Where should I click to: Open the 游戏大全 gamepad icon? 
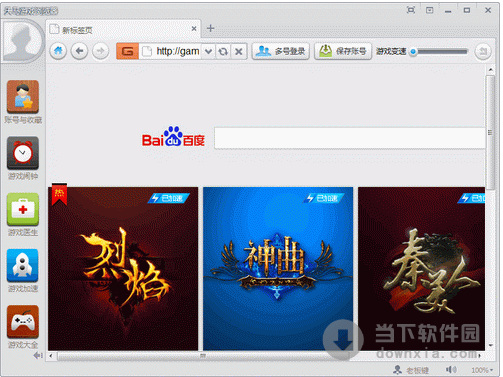23,322
